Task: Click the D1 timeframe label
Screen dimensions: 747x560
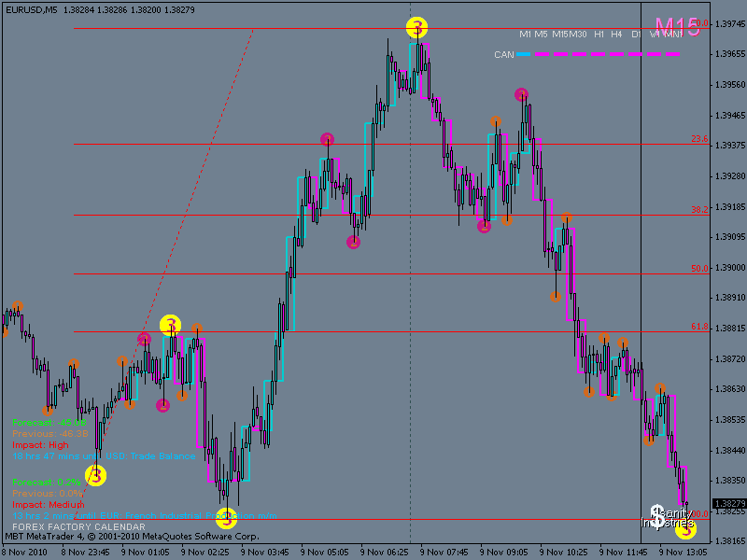Action: pyautogui.click(x=636, y=35)
